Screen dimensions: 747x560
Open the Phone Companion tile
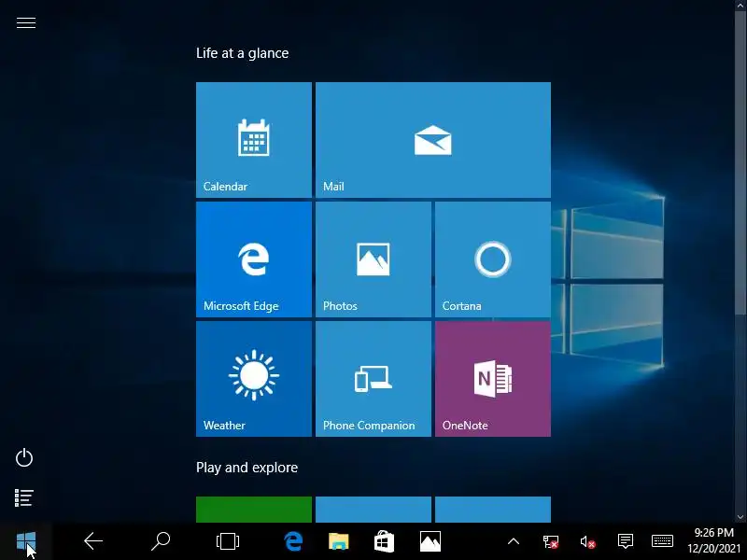(373, 379)
